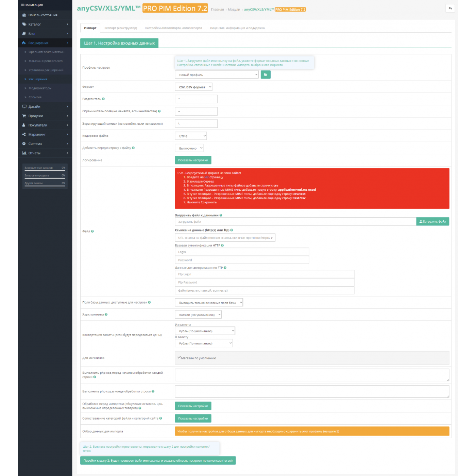
Task: Click the green folder icon beside profile dropdown
Action: (x=265, y=75)
